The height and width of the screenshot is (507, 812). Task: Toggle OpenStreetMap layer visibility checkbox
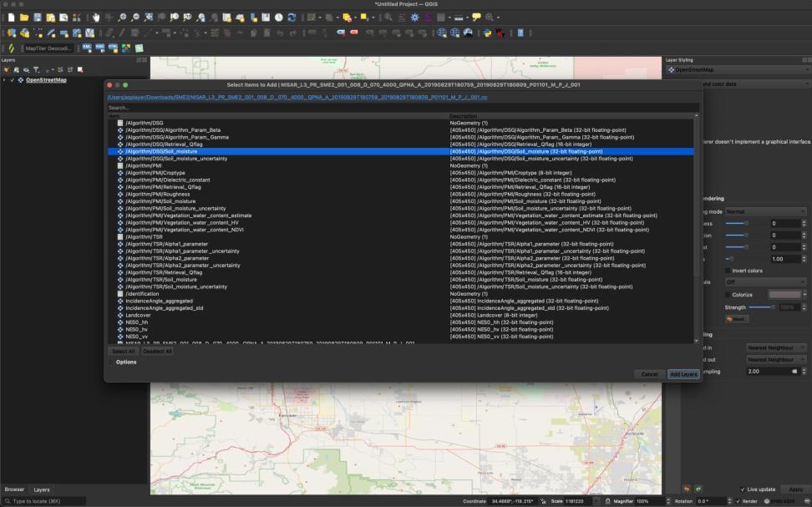point(12,80)
